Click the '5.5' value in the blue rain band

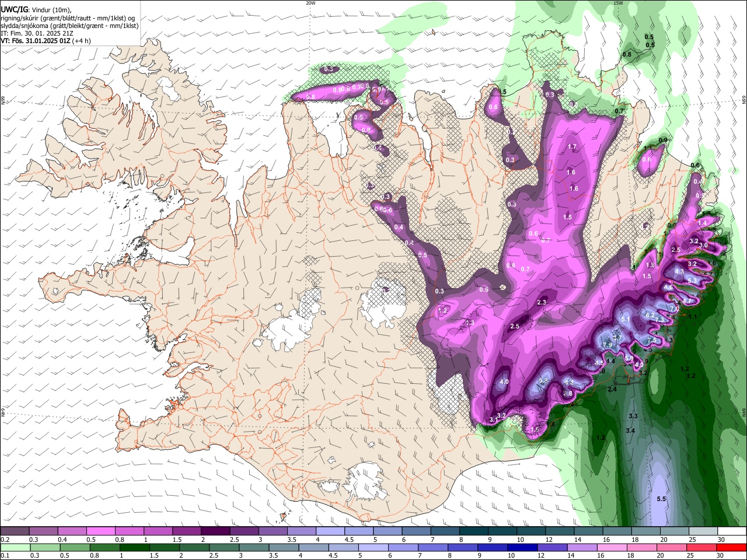(661, 499)
